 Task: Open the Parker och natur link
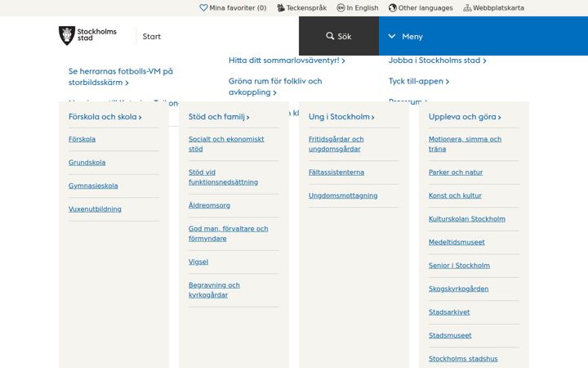[x=456, y=172]
